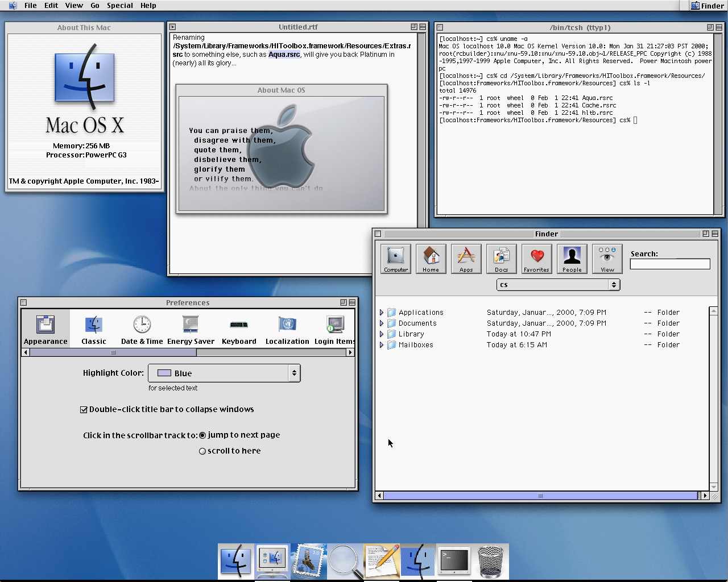Open Classic preferences pane
Viewport: 728px width, 582px height.
tap(94, 329)
